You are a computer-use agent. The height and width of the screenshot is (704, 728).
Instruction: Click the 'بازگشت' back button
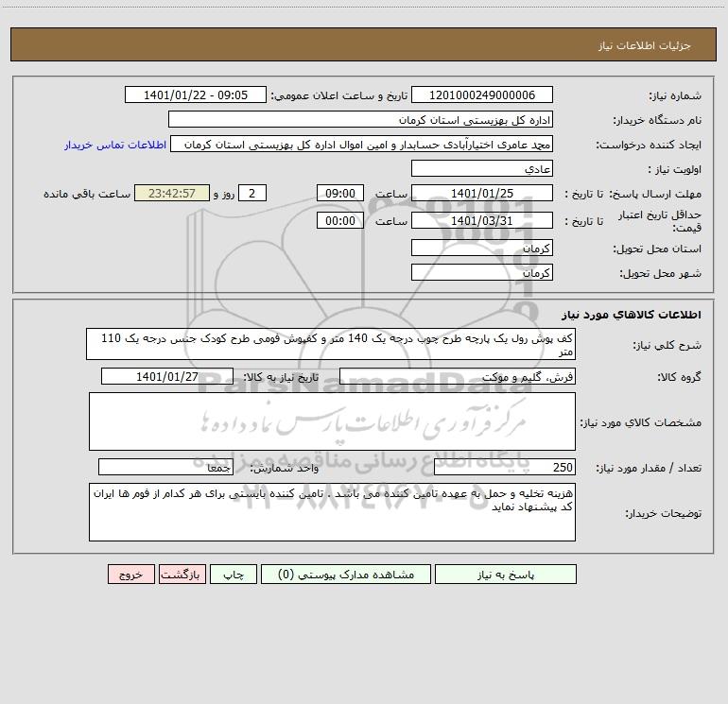(x=182, y=575)
